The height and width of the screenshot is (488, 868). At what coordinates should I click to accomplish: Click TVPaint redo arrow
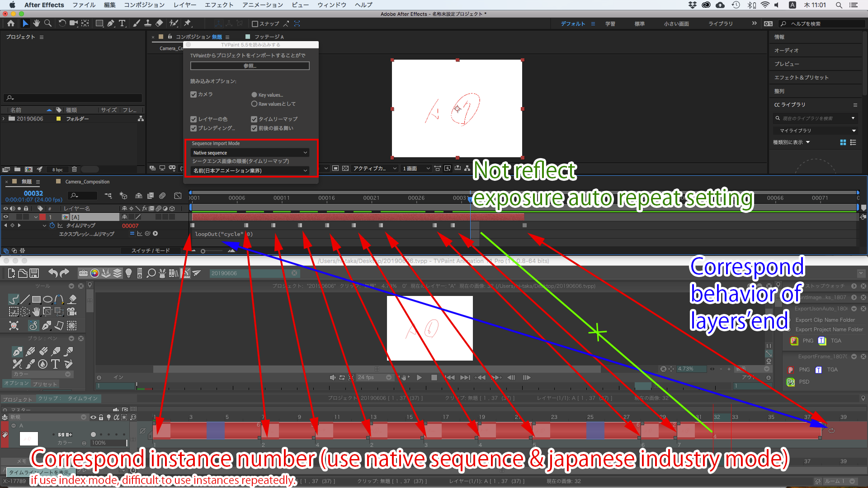pyautogui.click(x=64, y=273)
